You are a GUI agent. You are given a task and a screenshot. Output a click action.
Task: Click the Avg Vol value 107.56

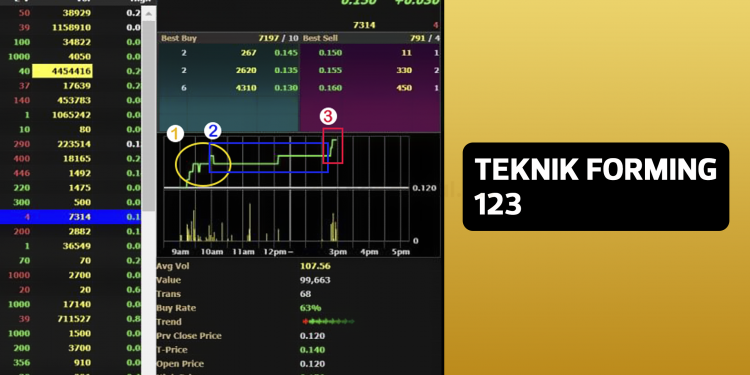point(315,266)
